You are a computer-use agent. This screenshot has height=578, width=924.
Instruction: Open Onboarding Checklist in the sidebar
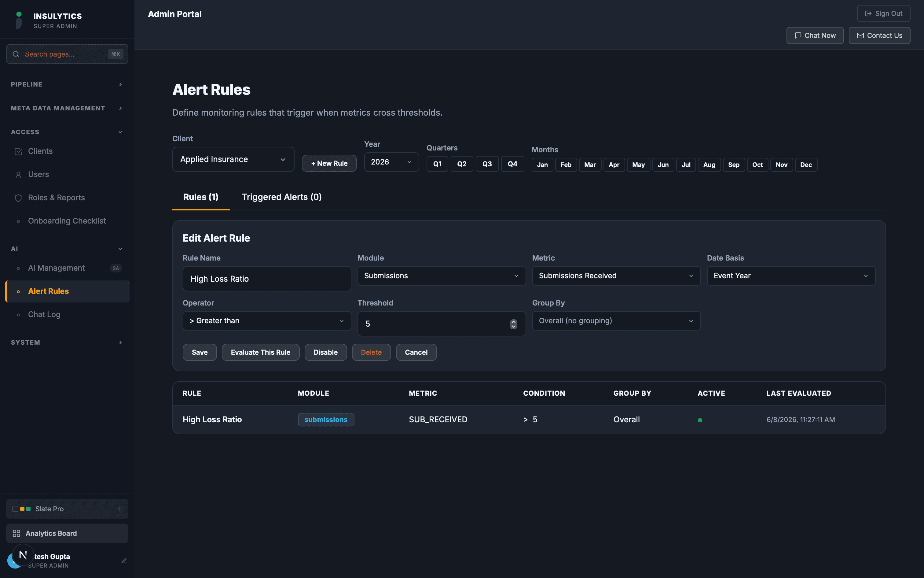pos(67,221)
